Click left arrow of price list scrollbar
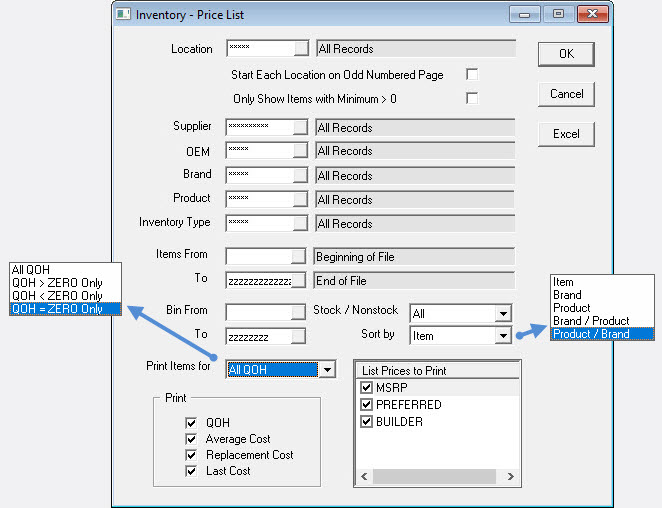662x508 pixels. (364, 476)
